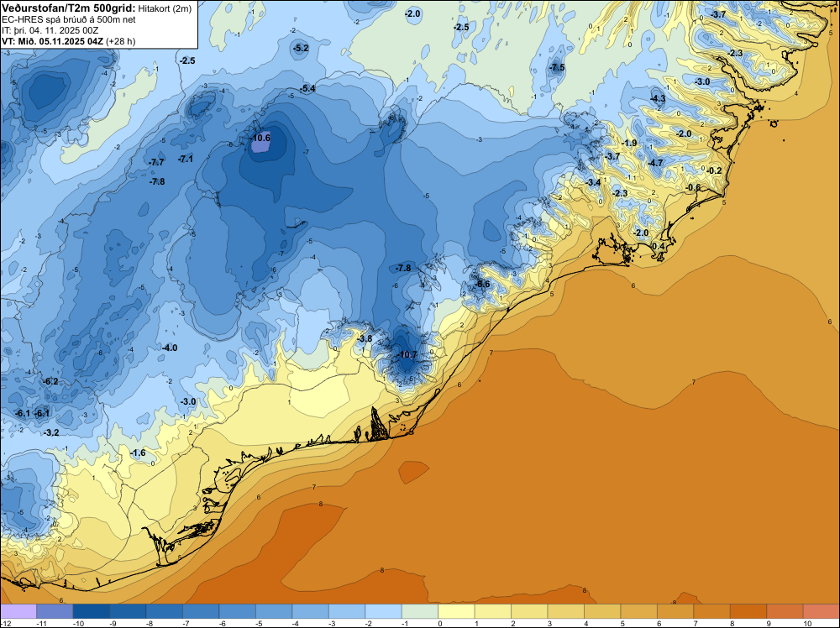This screenshot has width=840, height=628.
Task: Click the medium blue legend swatch labeled -6
Action: (238, 611)
